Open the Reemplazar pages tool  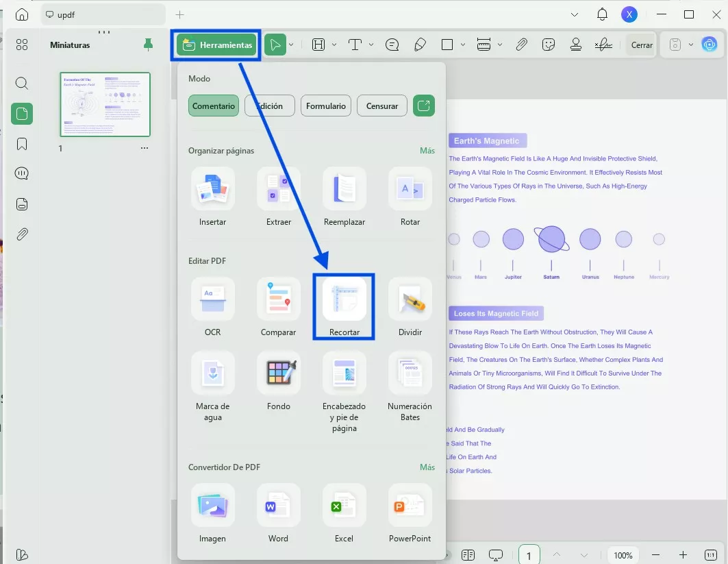point(344,188)
